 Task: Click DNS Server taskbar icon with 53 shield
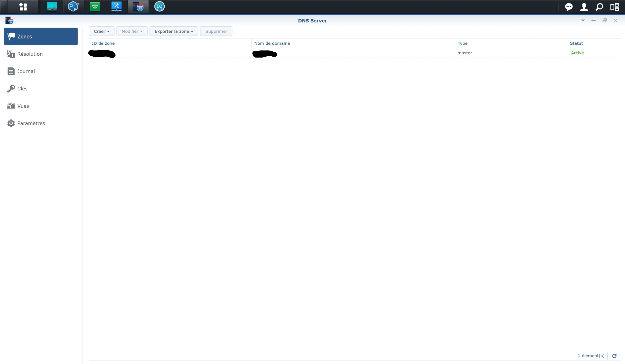click(x=138, y=7)
